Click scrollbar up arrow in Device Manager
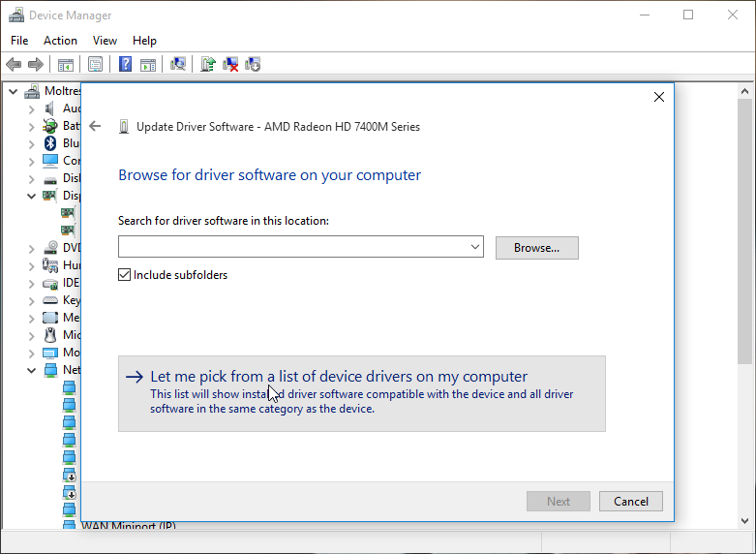This screenshot has width=756, height=554. [744, 91]
